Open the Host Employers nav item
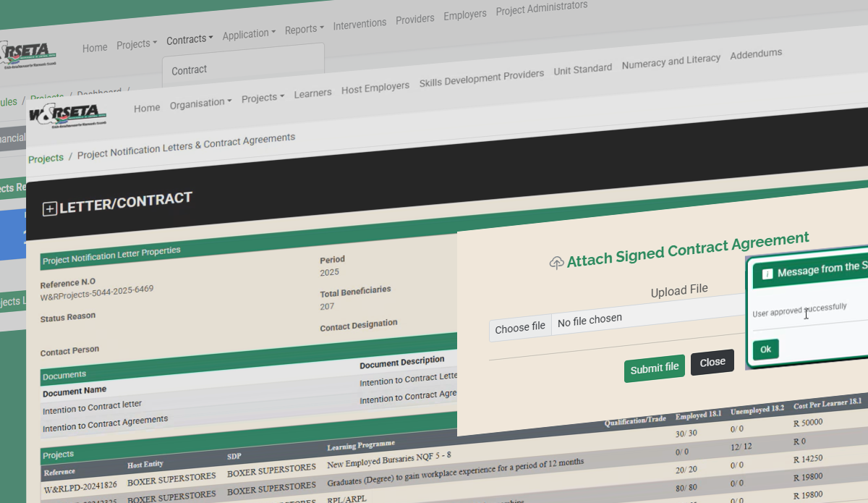Viewport: 868px width, 503px height. coord(375,88)
